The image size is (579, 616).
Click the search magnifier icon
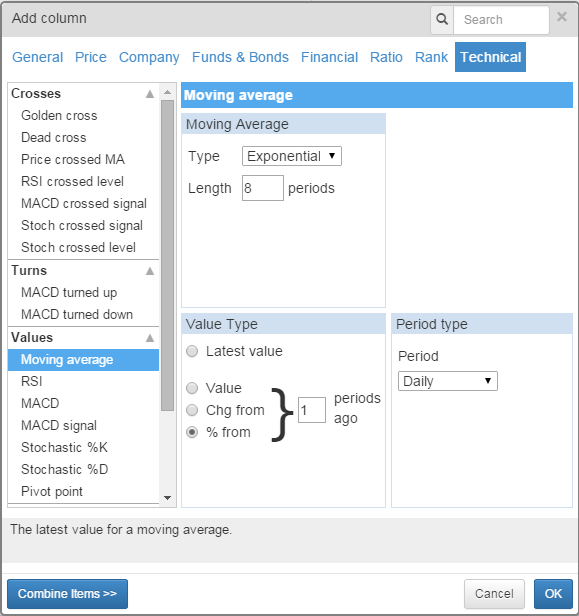442,19
